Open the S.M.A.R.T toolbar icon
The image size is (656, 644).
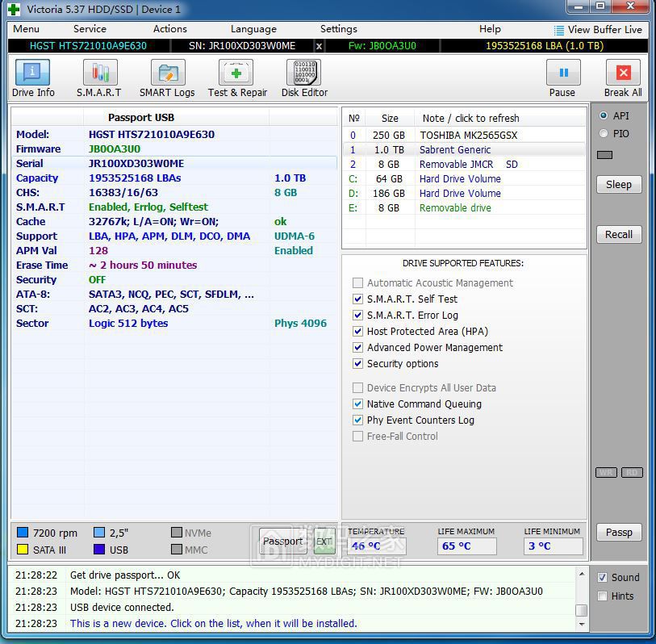pos(100,72)
